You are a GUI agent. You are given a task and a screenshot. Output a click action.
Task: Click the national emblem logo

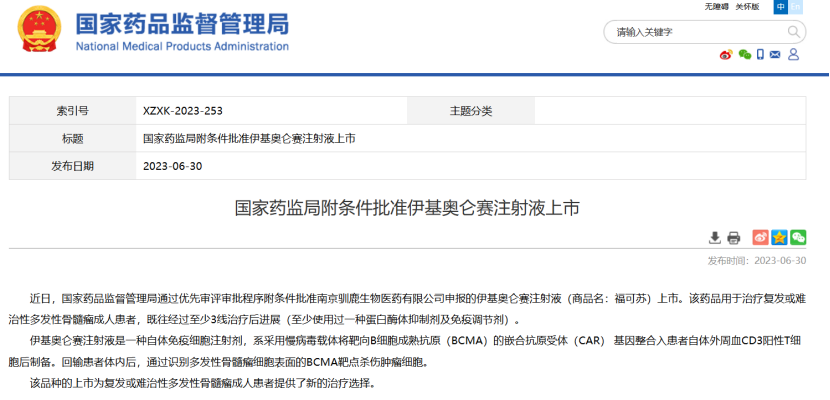[39, 29]
